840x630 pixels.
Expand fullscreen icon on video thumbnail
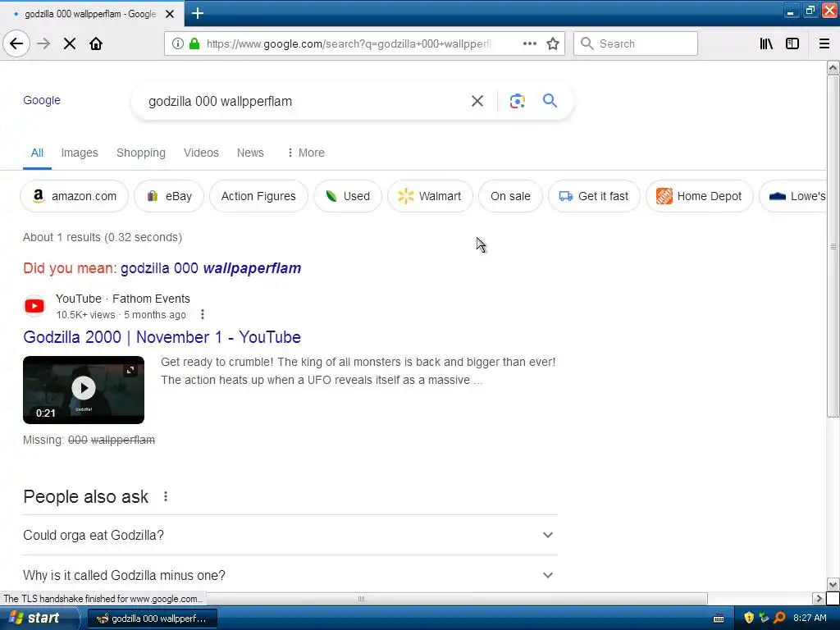click(130, 370)
